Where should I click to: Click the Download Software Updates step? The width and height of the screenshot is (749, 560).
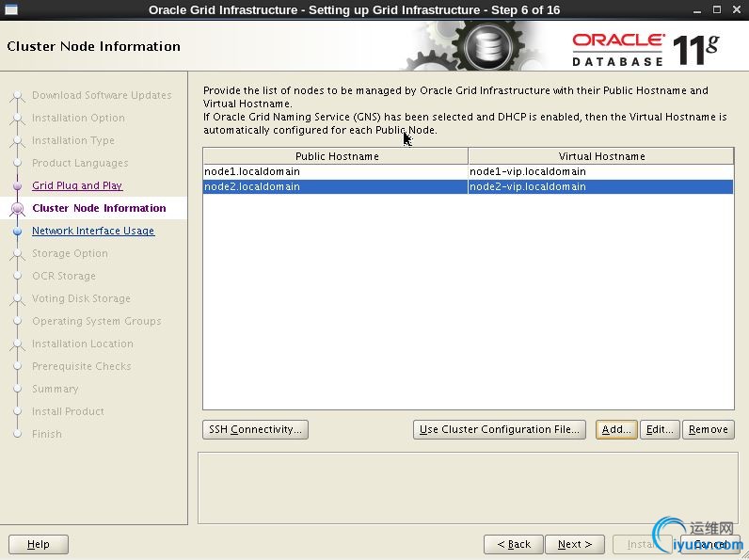tap(102, 95)
